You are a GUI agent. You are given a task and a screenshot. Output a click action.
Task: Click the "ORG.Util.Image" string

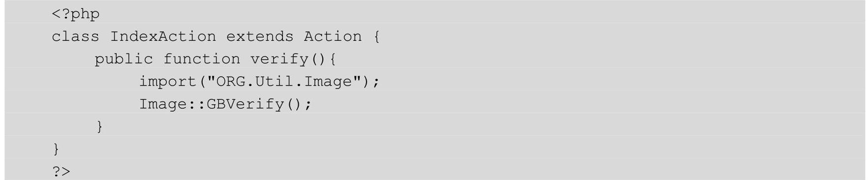tap(284, 81)
